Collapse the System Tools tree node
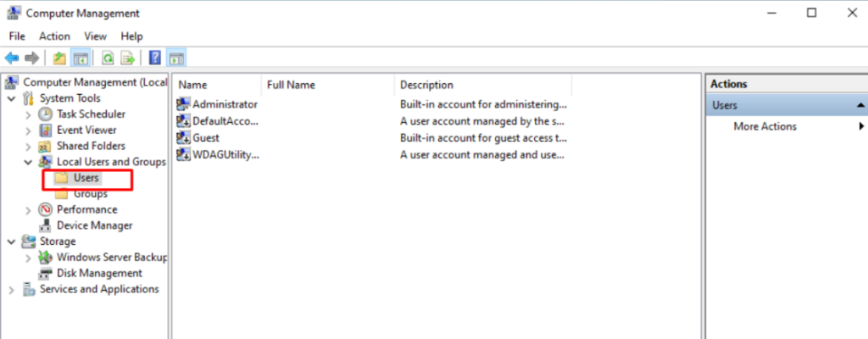This screenshot has height=339, width=868. 12,98
